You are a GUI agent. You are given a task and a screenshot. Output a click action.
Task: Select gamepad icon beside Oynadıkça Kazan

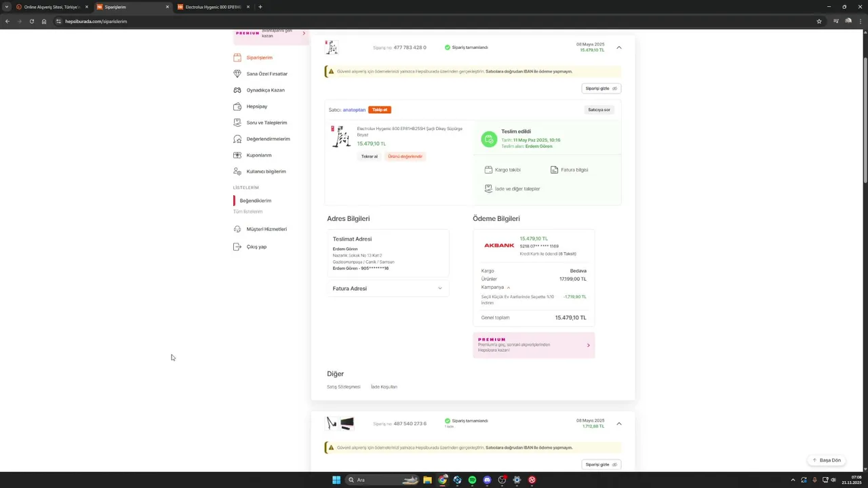click(x=237, y=90)
